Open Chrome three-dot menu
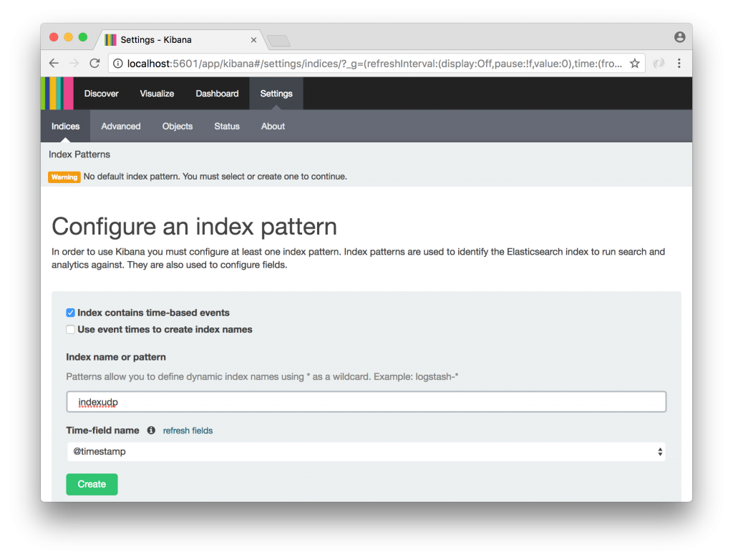733x560 pixels. pos(679,64)
